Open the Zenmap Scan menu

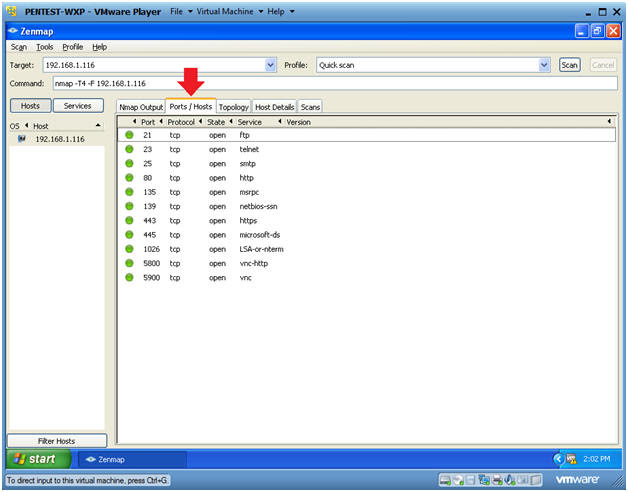tap(19, 47)
